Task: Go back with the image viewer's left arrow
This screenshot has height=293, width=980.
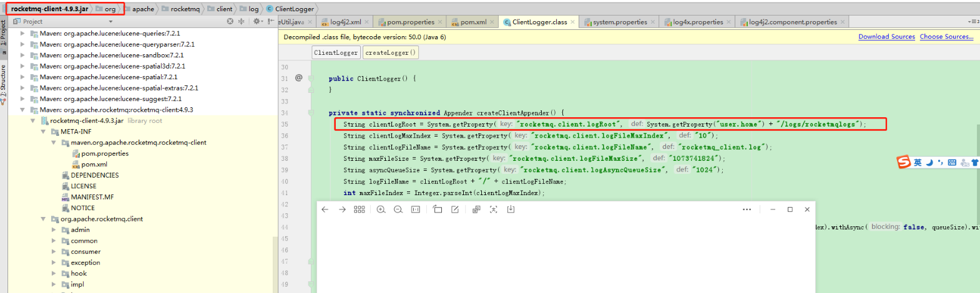Action: point(325,209)
